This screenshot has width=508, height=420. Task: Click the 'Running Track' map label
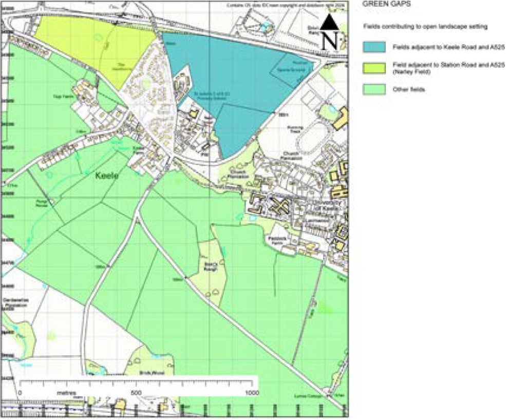(294, 129)
